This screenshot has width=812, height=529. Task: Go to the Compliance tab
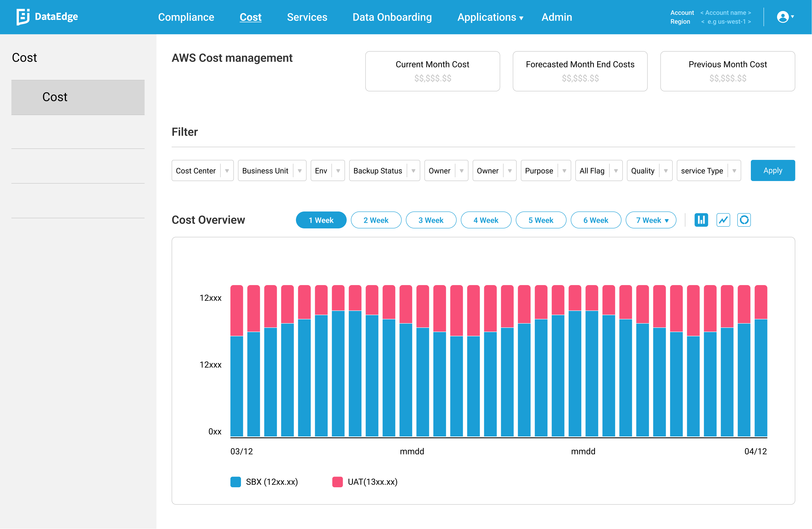pos(186,17)
